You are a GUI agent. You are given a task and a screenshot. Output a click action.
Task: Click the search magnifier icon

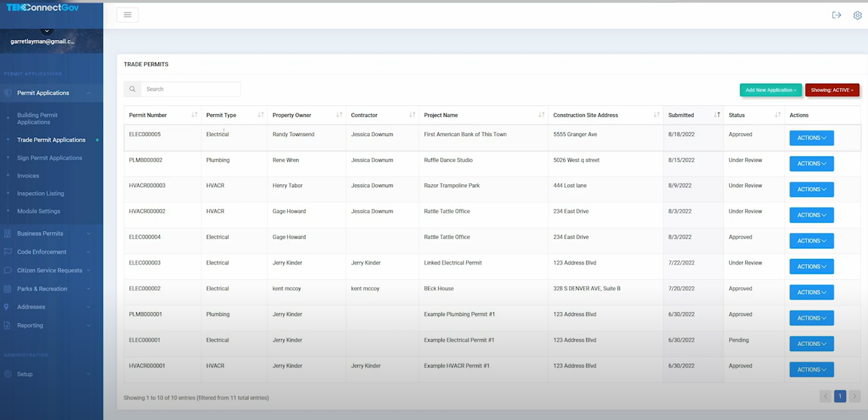(x=132, y=89)
